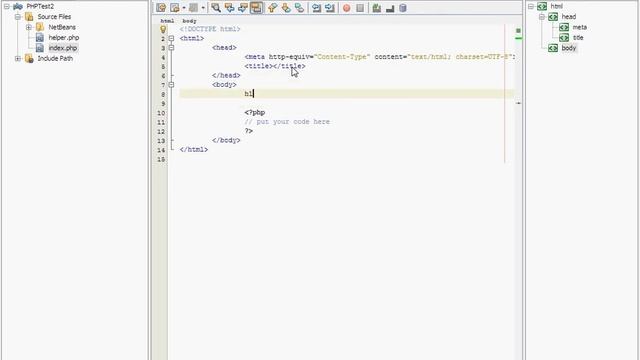640x360 pixels.
Task: Click the body breadcrumb above the editor
Action: 189,21
